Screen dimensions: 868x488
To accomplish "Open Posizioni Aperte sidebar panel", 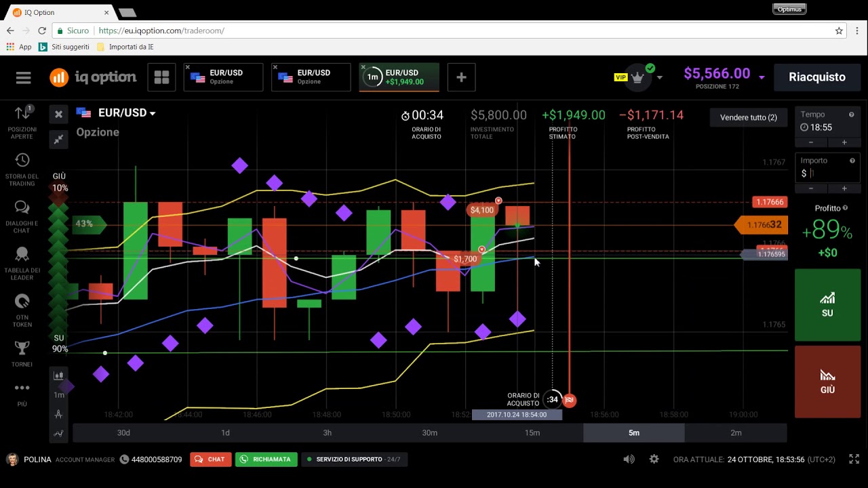I will (22, 123).
